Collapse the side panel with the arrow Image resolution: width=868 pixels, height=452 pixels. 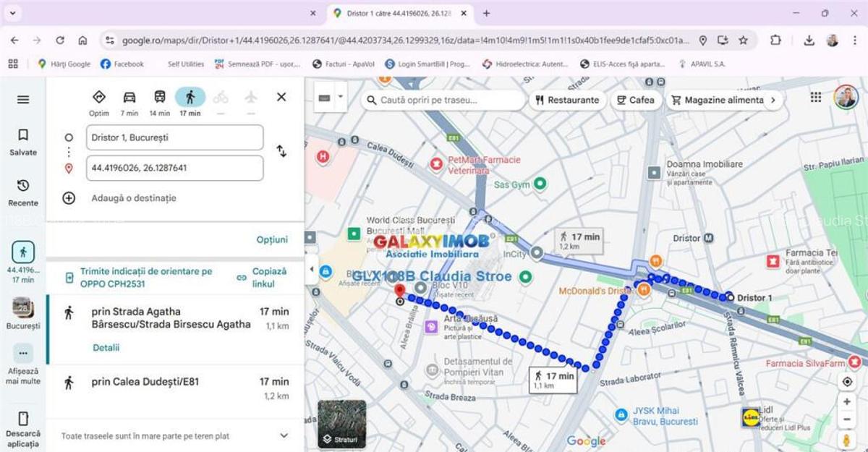312,269
